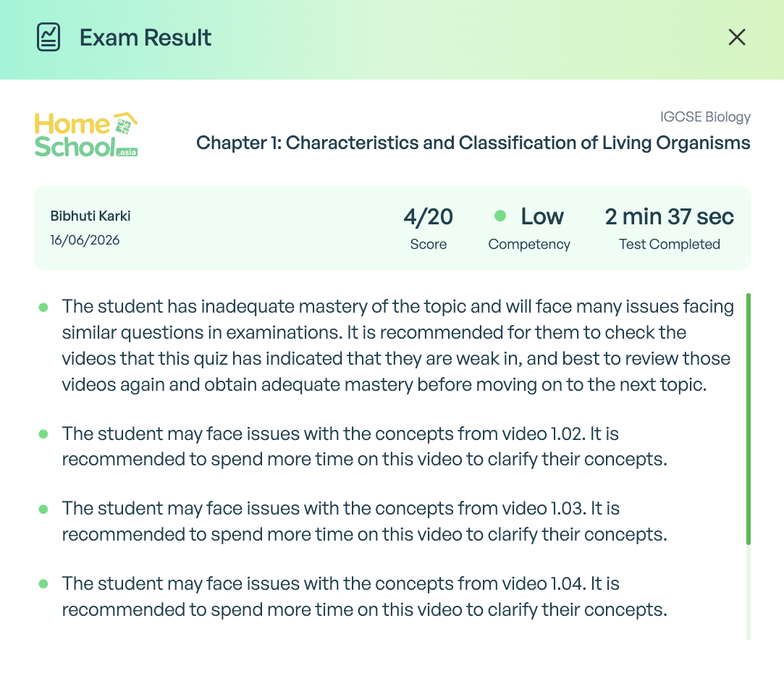The width and height of the screenshot is (784, 681).
Task: Click the Exam Result report icon
Action: (x=49, y=37)
